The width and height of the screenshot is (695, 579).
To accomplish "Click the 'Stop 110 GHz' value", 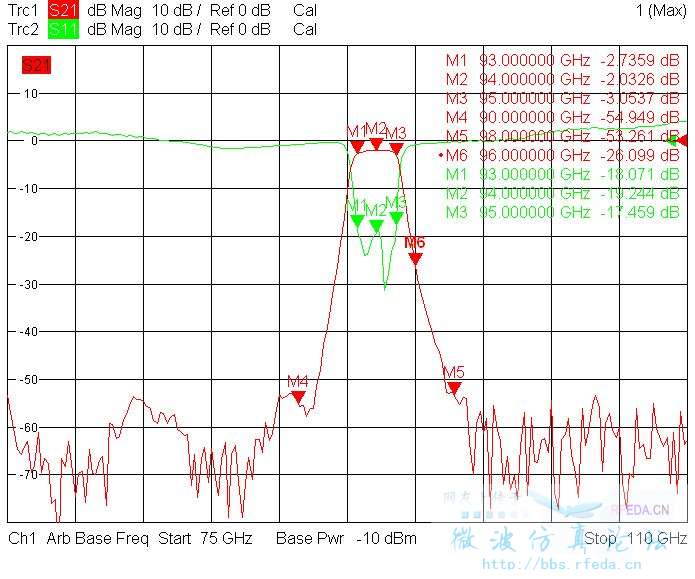I will [x=635, y=538].
